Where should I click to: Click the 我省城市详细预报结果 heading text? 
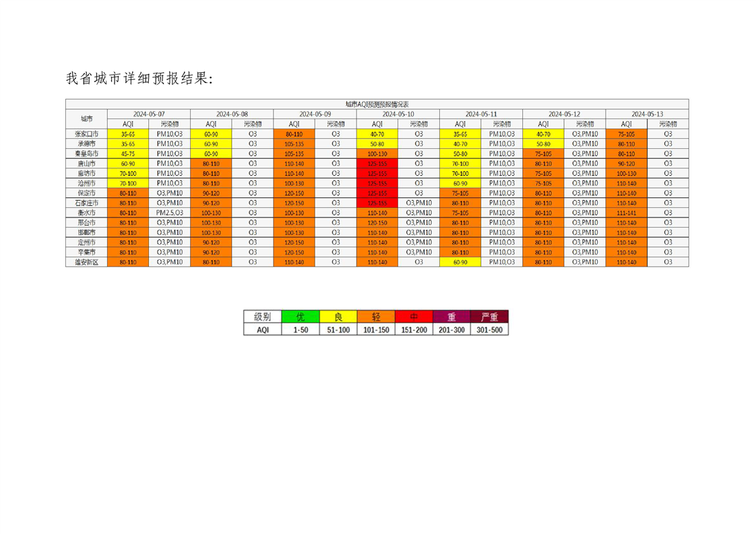[140, 78]
